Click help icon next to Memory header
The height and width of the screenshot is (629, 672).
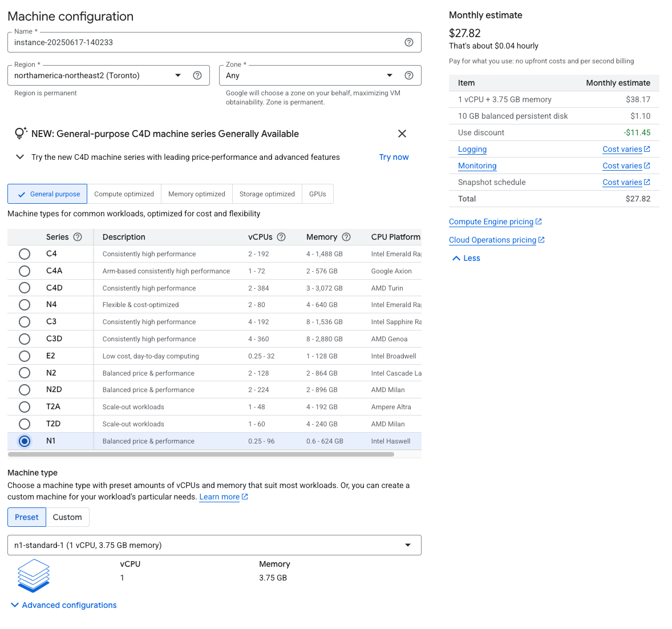pyautogui.click(x=346, y=237)
